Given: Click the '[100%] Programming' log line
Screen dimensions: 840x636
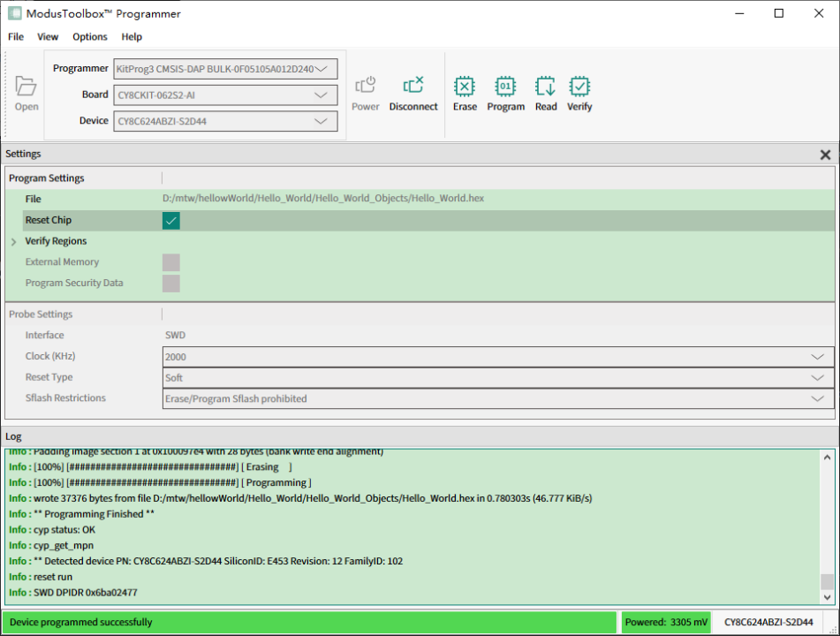Looking at the screenshot, I should (160, 482).
